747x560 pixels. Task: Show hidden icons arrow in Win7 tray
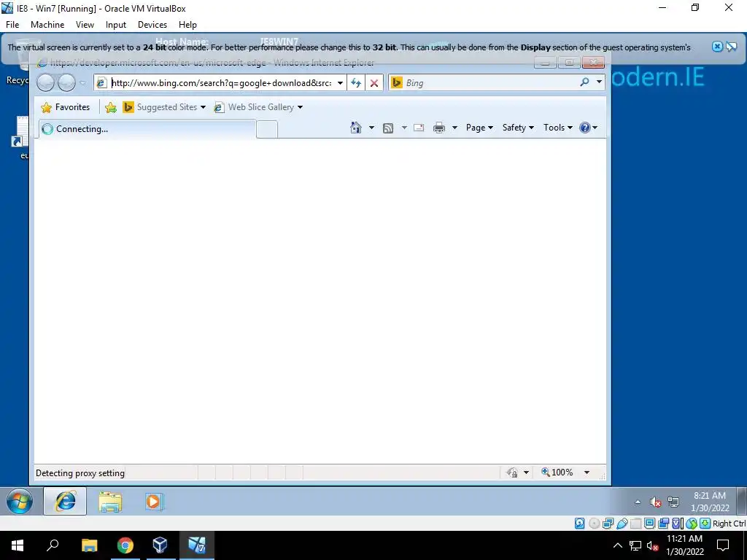point(638,502)
